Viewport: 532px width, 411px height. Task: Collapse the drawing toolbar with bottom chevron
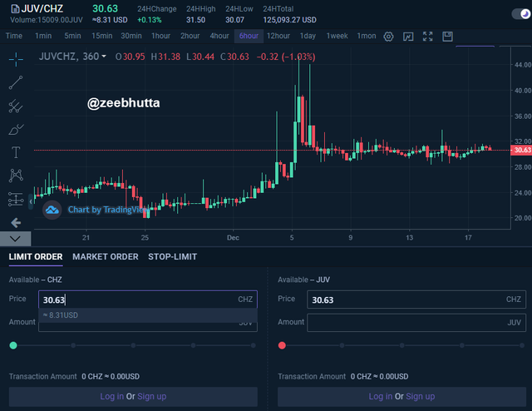15,239
